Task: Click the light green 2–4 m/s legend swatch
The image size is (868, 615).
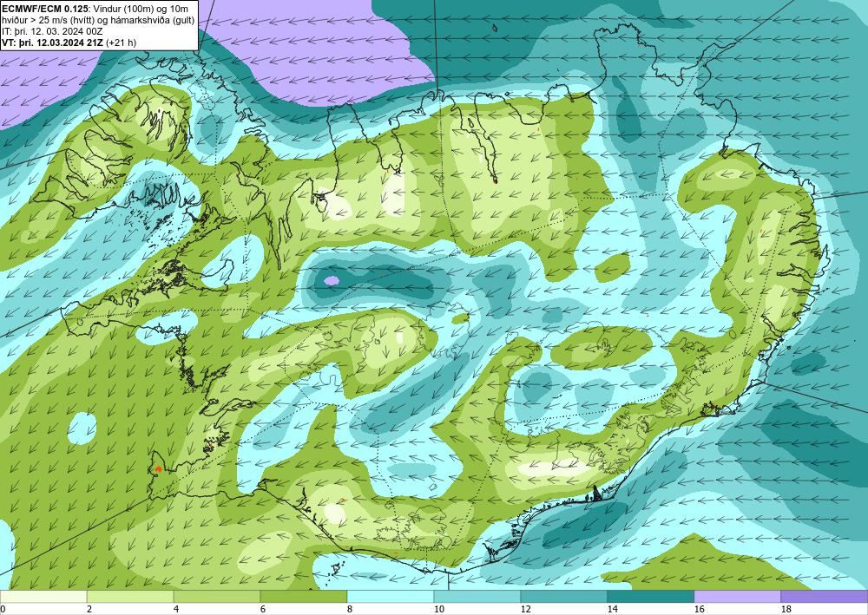Action: tap(130, 597)
